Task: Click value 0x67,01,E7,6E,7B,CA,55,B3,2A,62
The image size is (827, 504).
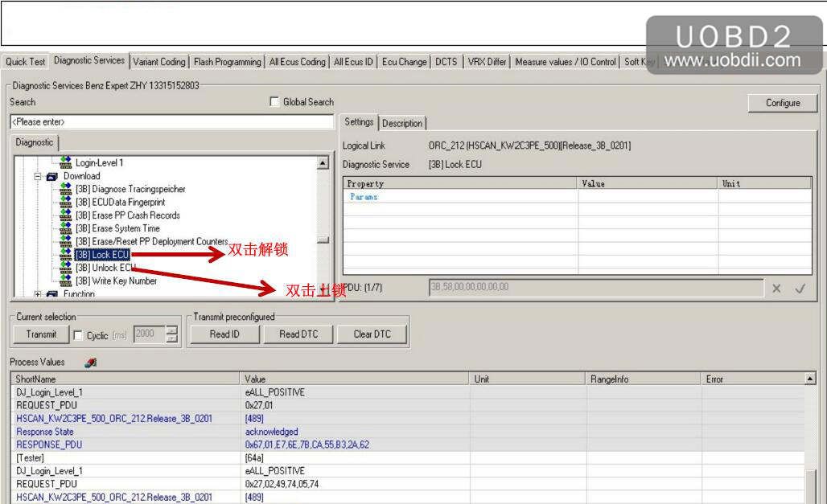Action: tap(307, 445)
